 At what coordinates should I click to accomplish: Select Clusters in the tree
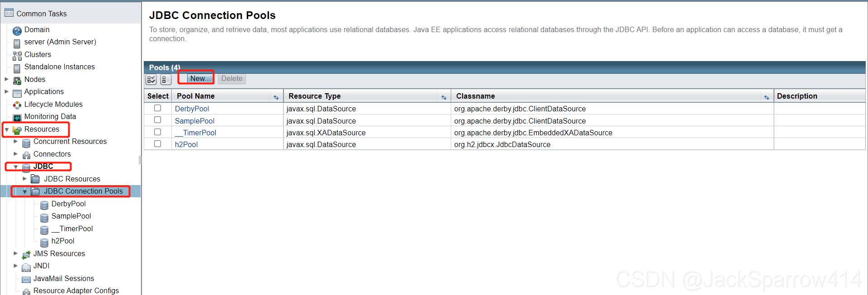pos(38,54)
